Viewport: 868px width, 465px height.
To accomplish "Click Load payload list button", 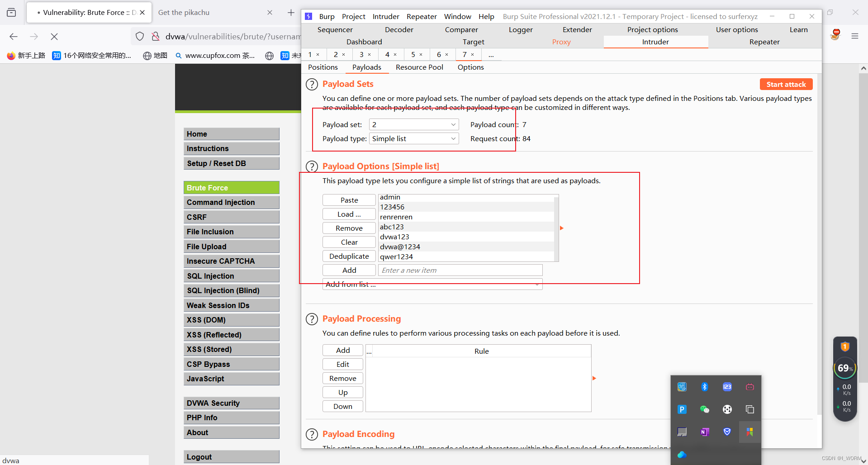I will tap(349, 214).
